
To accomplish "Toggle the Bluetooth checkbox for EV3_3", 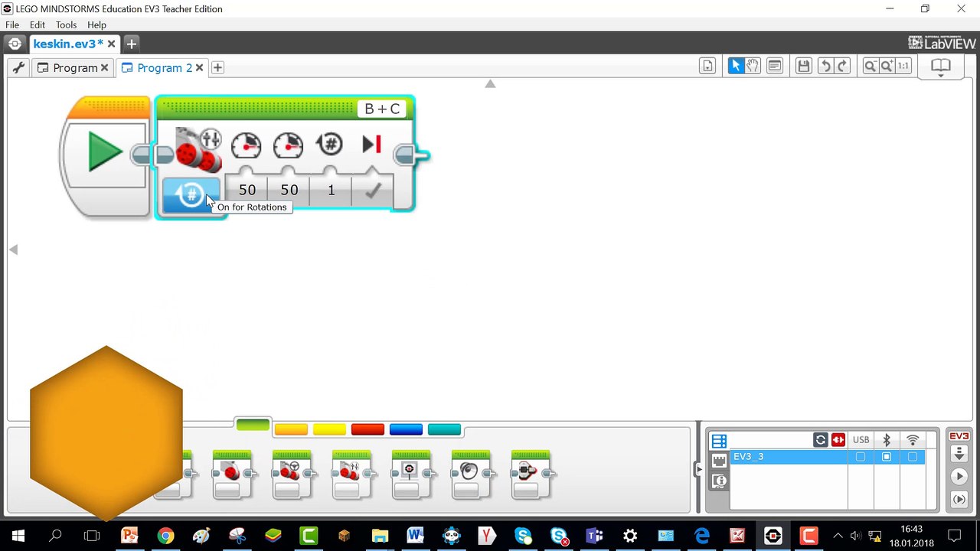I will pyautogui.click(x=887, y=457).
